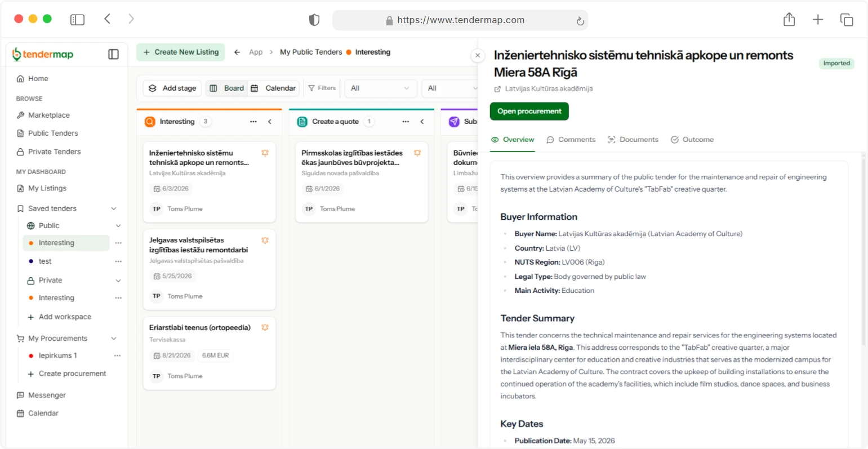Click Add workspace
The height and width of the screenshot is (449, 868).
pos(60,317)
